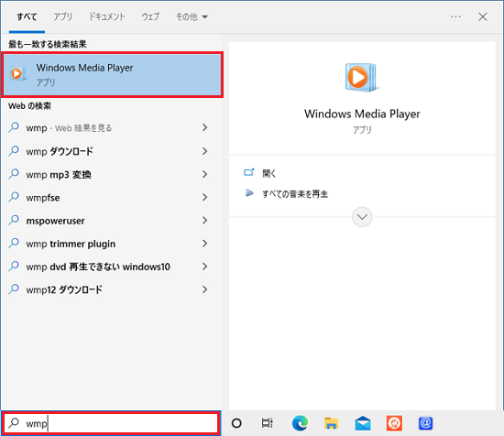Viewport: 504px width, 436px height.
Task: Expand arrow beside 'wmp trimmer plugin'
Action: coord(204,244)
